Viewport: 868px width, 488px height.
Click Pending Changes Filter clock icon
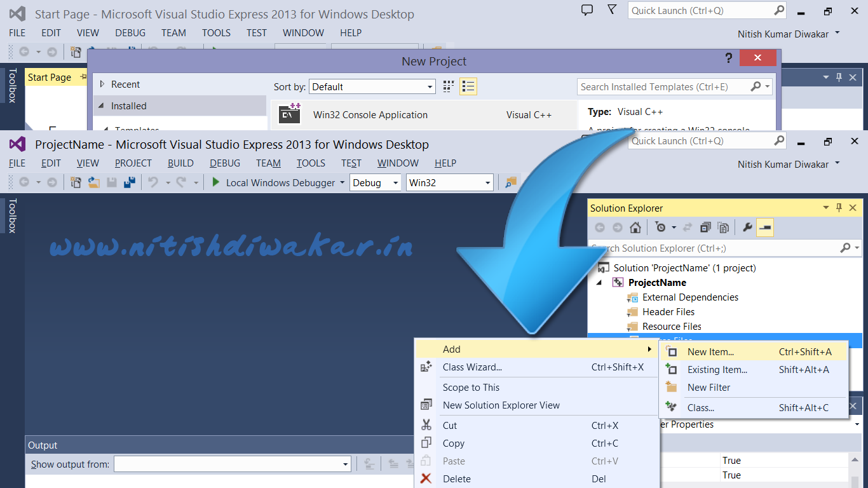point(660,227)
